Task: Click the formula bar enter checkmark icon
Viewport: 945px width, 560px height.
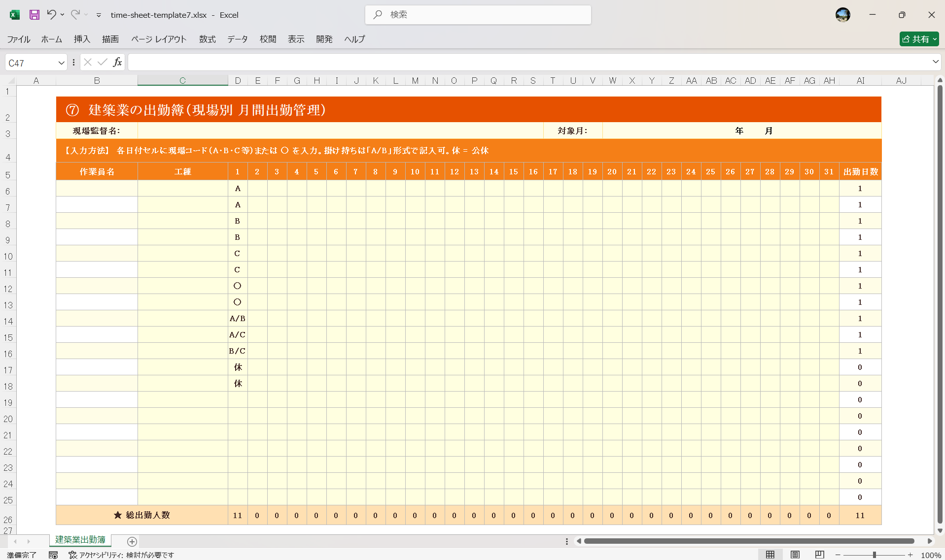Action: 103,62
